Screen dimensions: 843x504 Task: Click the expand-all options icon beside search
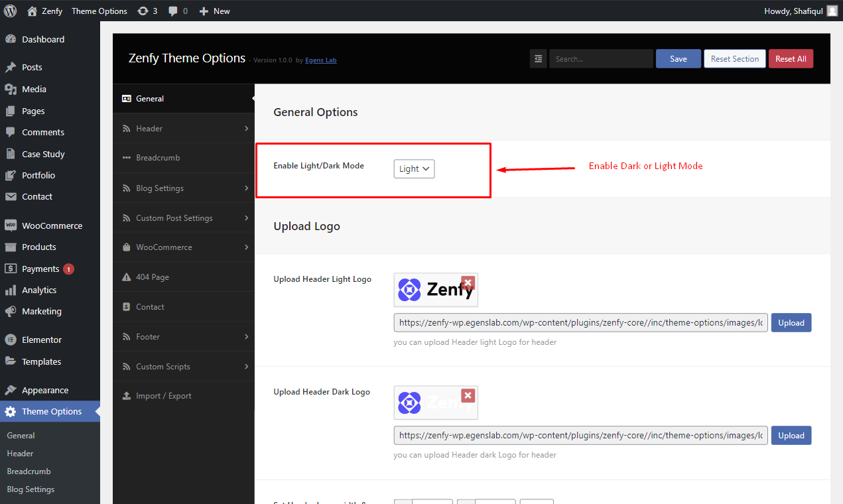tap(538, 58)
